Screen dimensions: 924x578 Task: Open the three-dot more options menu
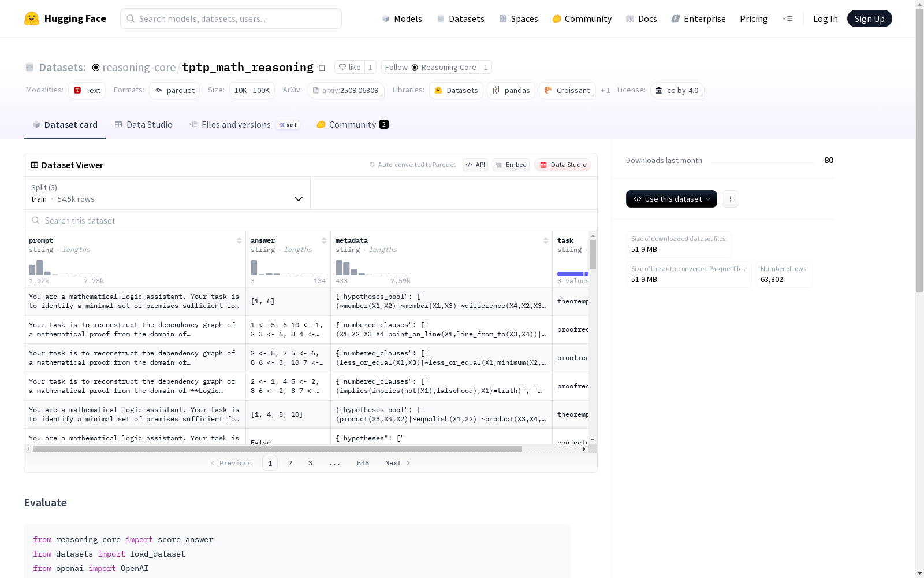731,199
